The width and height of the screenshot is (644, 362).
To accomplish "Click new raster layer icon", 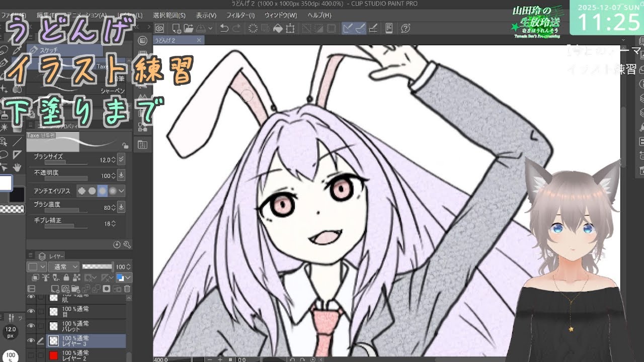I will pyautogui.click(x=54, y=289).
